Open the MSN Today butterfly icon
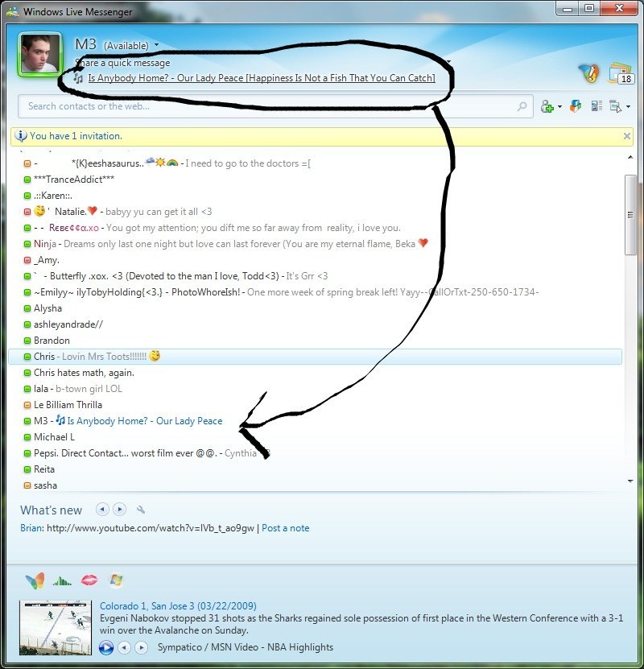644x669 pixels. (589, 73)
